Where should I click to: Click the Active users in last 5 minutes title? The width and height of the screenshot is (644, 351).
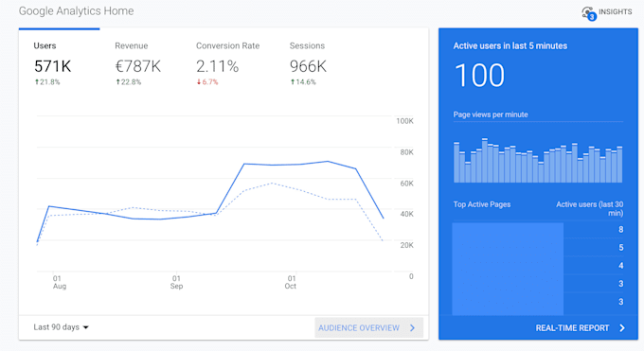[510, 46]
